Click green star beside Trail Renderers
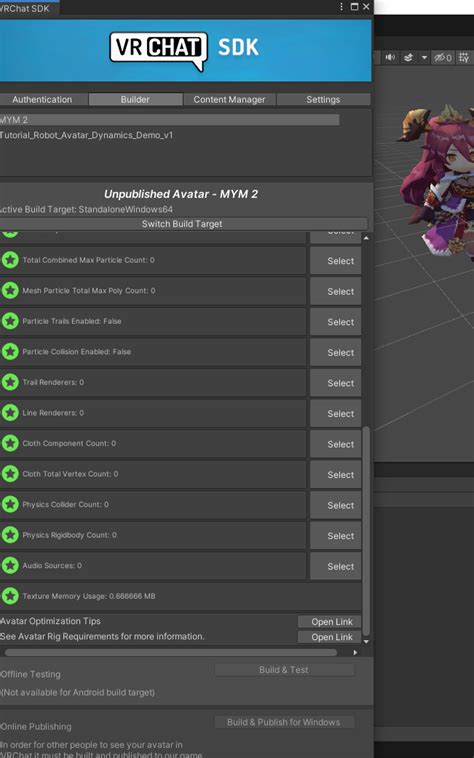 coord(10,382)
